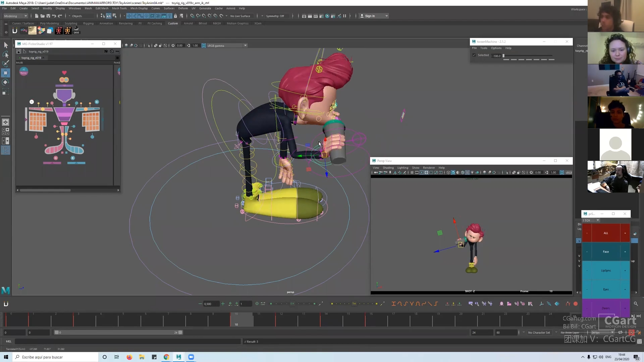Screen dimensions: 644x362
Task: Close the toyrig_rig_v019 tab in PickerStudio
Action: (x=44, y=58)
